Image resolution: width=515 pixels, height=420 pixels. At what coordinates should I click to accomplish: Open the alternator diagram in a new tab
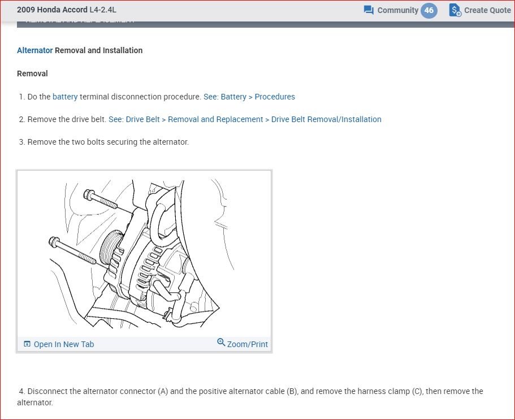click(x=59, y=344)
